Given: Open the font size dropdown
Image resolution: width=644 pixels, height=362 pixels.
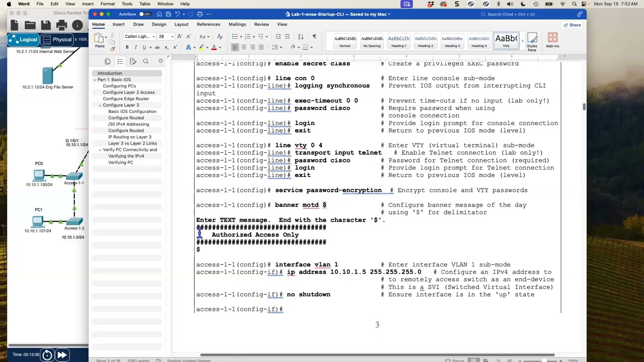Looking at the screenshot, I should pyautogui.click(x=172, y=37).
